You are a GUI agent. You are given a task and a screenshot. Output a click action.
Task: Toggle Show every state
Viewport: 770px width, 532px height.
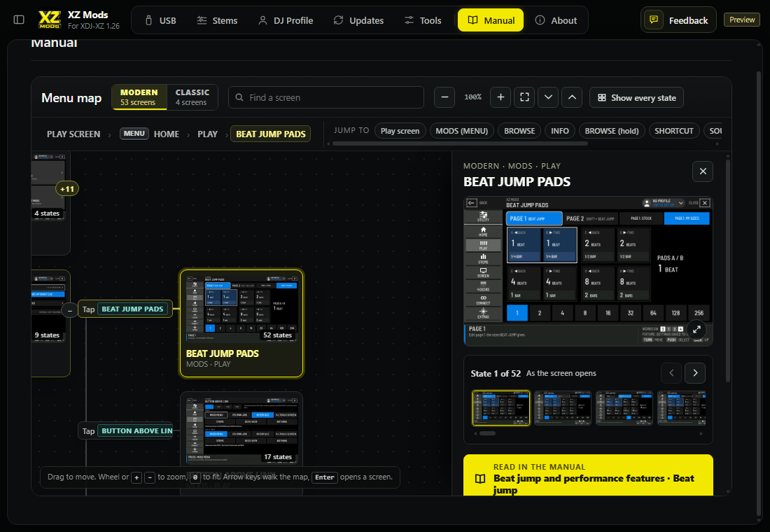pyautogui.click(x=636, y=98)
